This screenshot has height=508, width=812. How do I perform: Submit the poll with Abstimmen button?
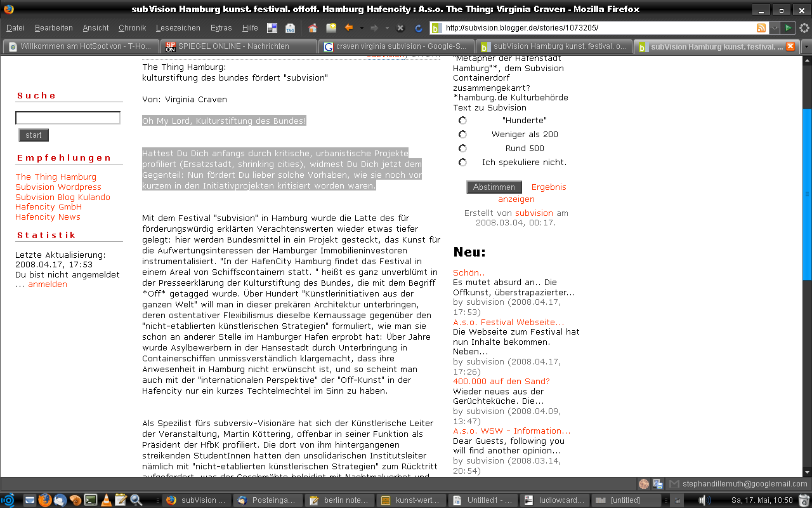coord(494,187)
